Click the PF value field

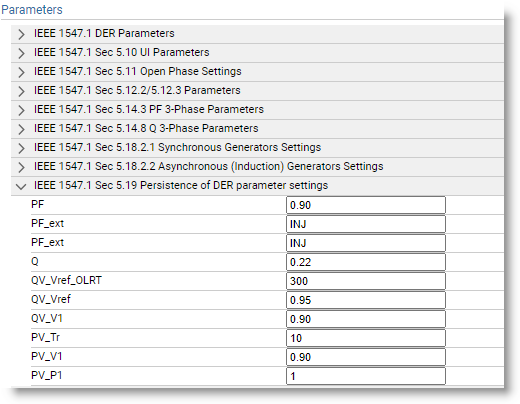(x=366, y=205)
